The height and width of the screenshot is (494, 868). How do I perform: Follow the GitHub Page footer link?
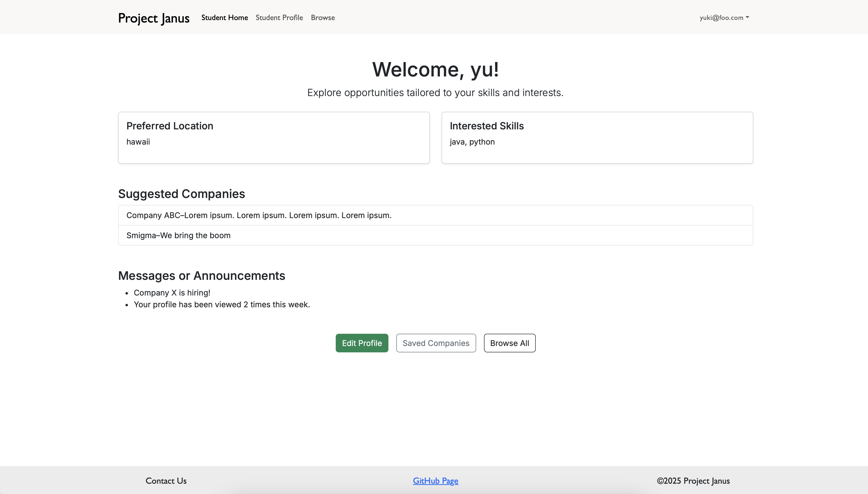[x=435, y=481]
